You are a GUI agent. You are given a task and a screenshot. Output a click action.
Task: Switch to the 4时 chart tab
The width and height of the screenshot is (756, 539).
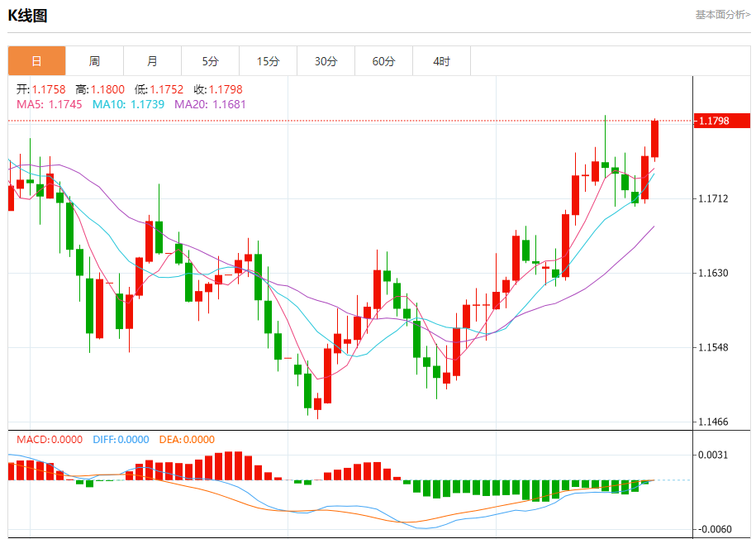[x=441, y=61]
